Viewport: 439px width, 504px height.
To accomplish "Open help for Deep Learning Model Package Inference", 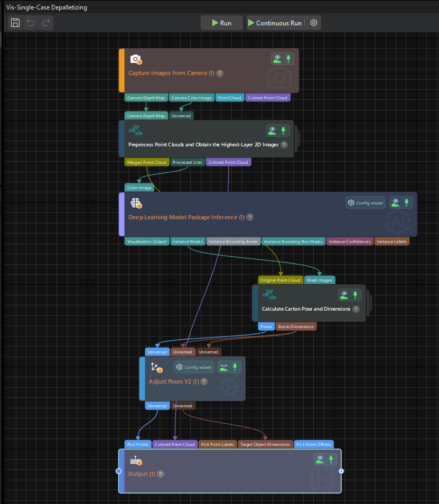I will tap(250, 217).
